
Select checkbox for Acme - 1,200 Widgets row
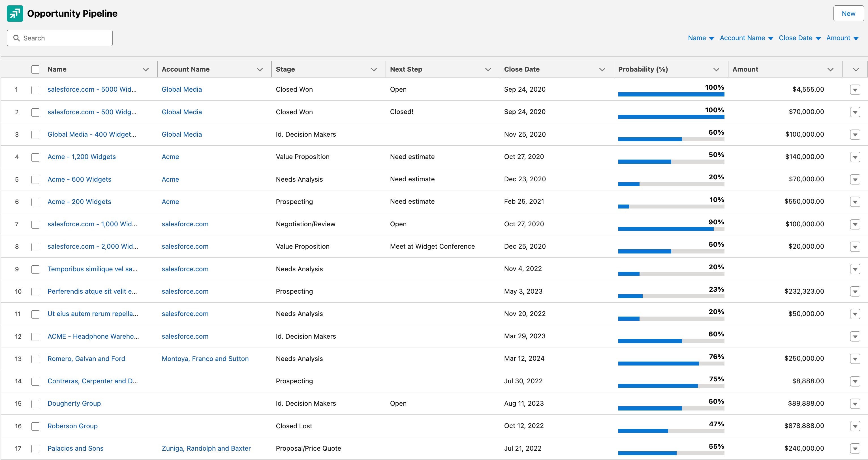(x=35, y=157)
